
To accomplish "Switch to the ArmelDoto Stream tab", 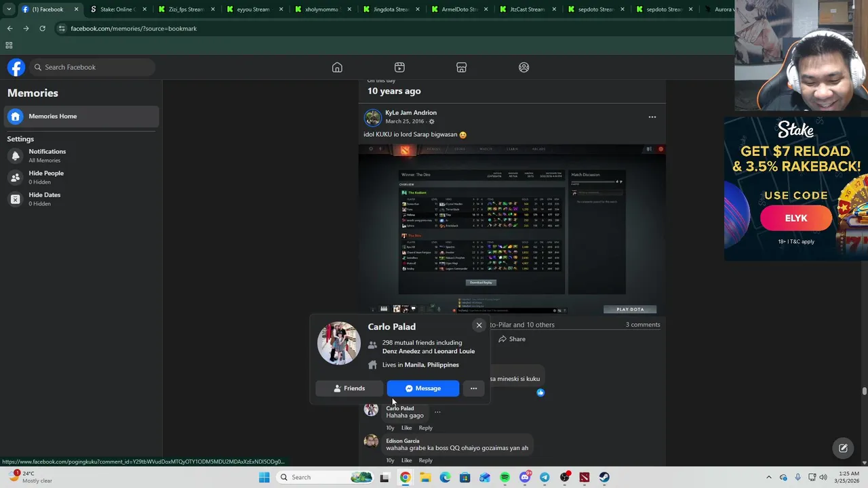I will (x=458, y=9).
